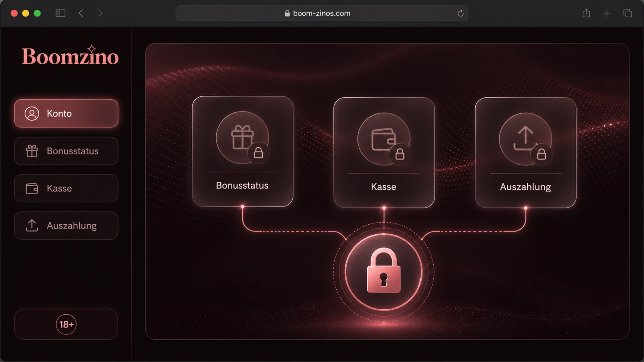Open a new browser tab
The image size is (644, 362).
coord(607,13)
